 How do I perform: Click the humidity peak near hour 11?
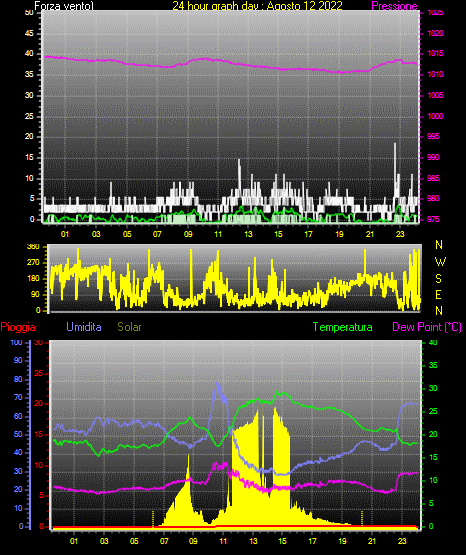click(x=217, y=384)
